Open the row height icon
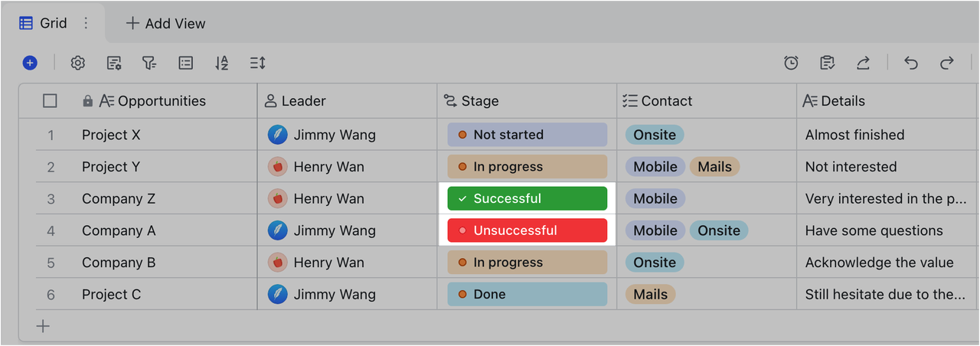Image resolution: width=980 pixels, height=346 pixels. tap(257, 63)
